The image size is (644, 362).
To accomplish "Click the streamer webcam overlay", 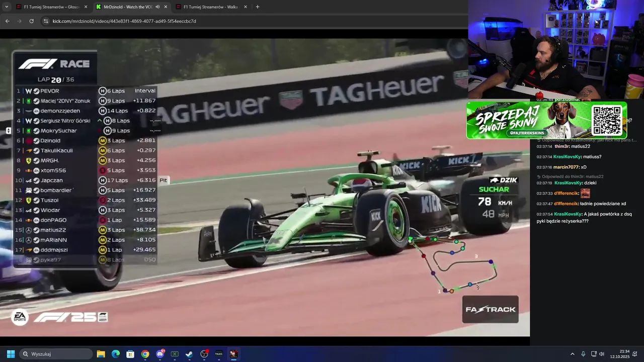I will pos(556,50).
